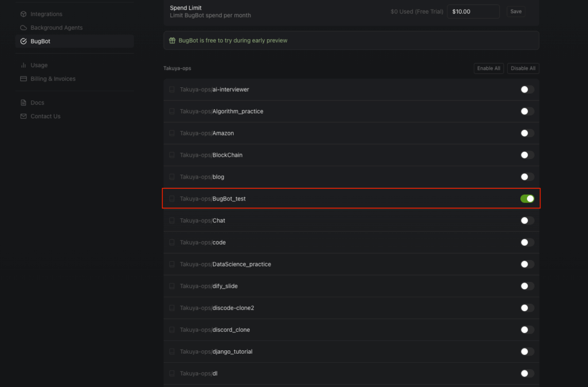The width and height of the screenshot is (588, 387).
Task: Click the gift icon in early preview banner
Action: coord(172,41)
